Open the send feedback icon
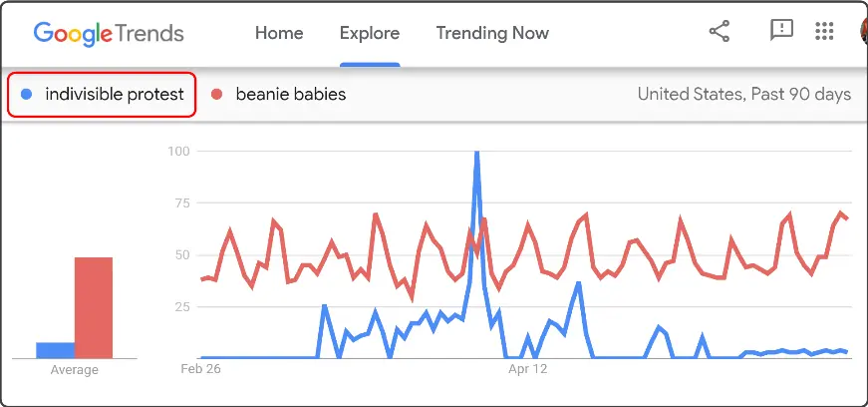The image size is (868, 407). point(781,31)
